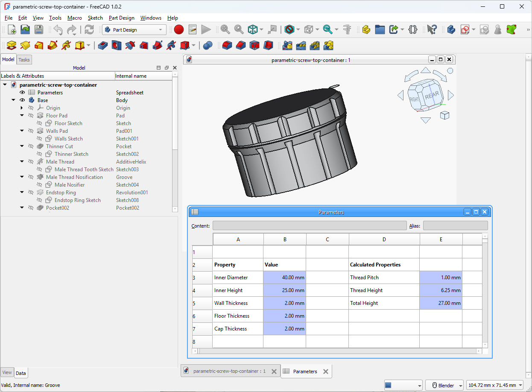
Task: Expand the Origin tree node
Action: tap(22, 108)
